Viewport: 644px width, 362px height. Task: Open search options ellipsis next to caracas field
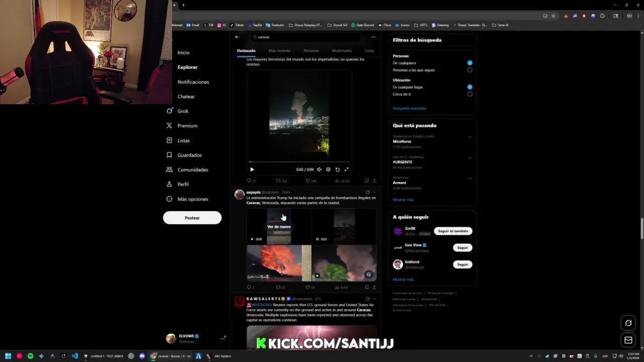pyautogui.click(x=373, y=37)
